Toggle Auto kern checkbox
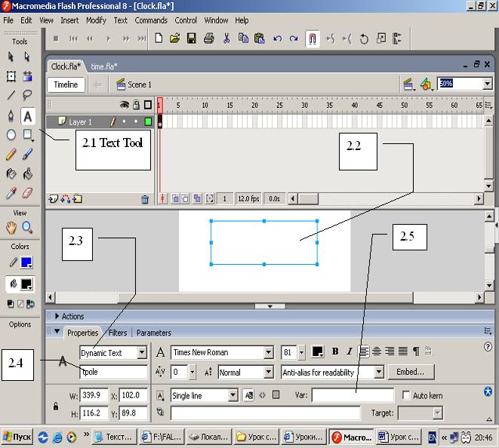This screenshot has height=448, width=499. point(406,395)
